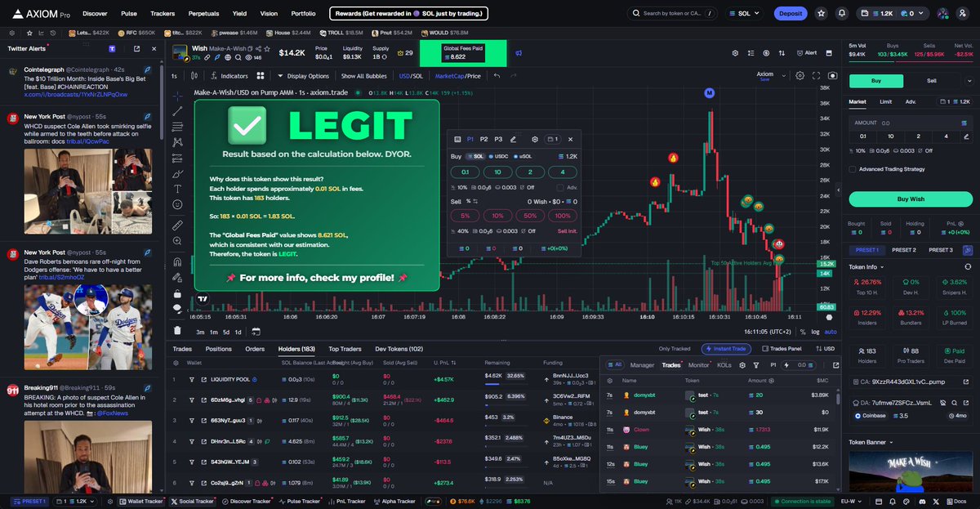Select PRESET 2 tab
980x509 pixels.
(x=903, y=250)
